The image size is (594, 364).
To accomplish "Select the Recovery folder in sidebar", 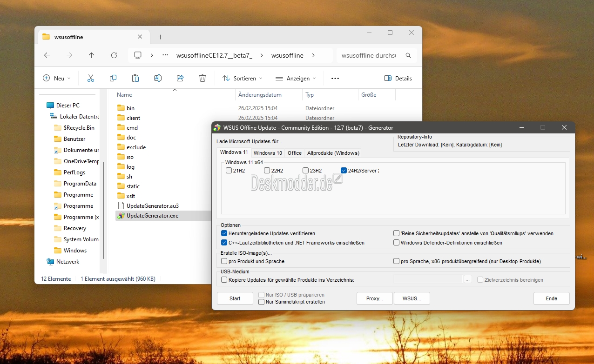I will 74,228.
